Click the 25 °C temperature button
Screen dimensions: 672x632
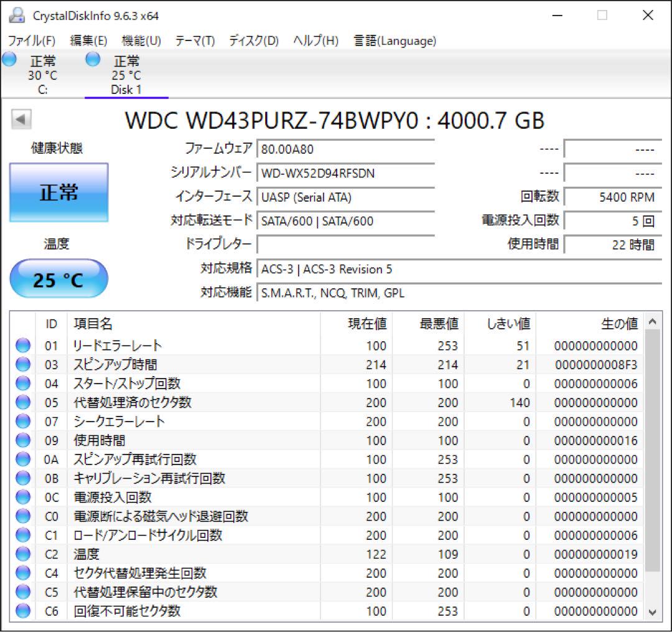click(x=58, y=279)
